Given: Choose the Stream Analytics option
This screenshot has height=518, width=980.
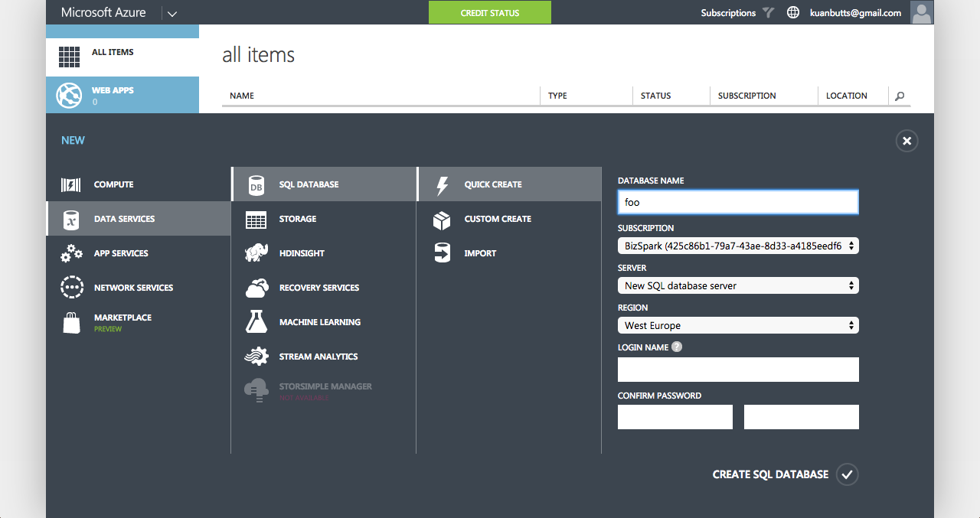Looking at the screenshot, I should [x=324, y=357].
